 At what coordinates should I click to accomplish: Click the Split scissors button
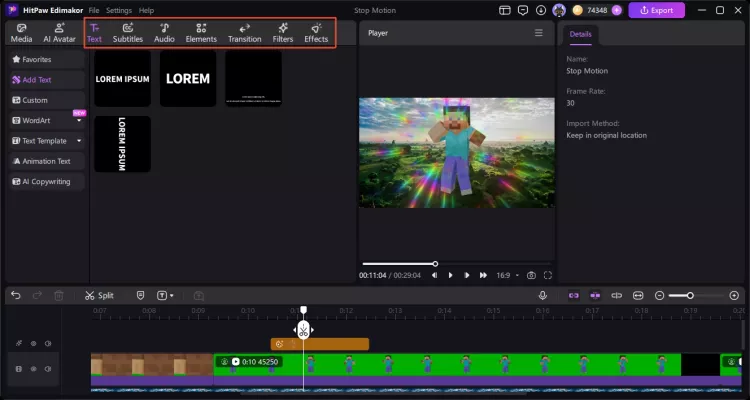click(99, 296)
